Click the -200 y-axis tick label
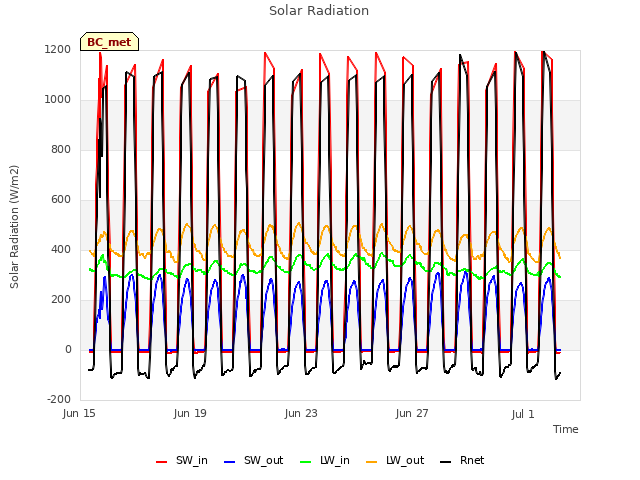 coord(59,399)
